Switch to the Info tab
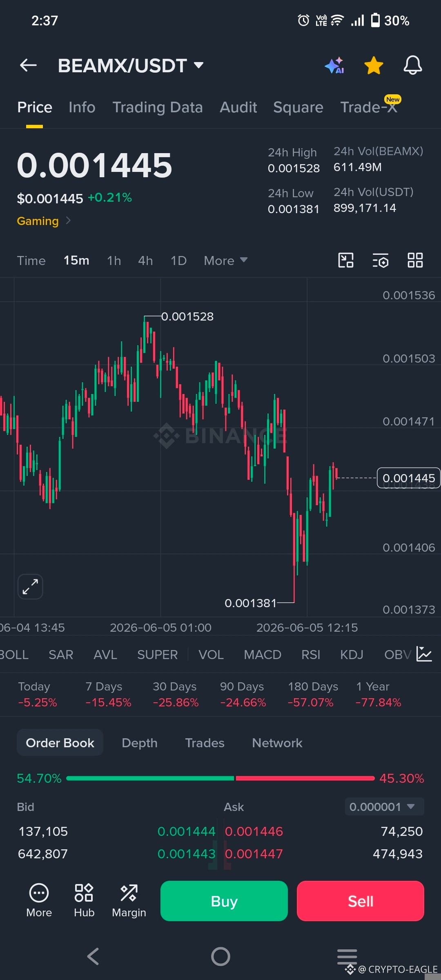 [x=82, y=107]
